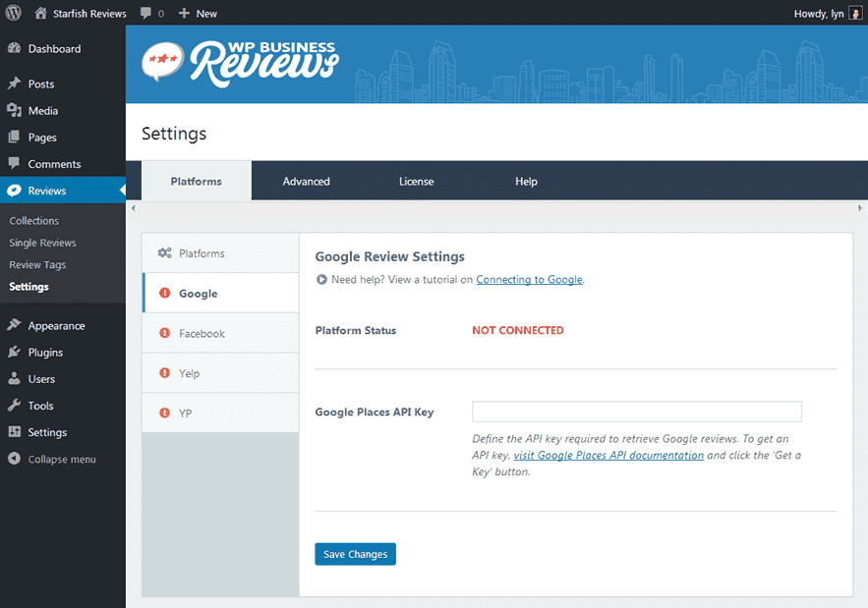Open the visit Google Places API documentation link
Image resolution: width=868 pixels, height=608 pixels.
click(608, 456)
